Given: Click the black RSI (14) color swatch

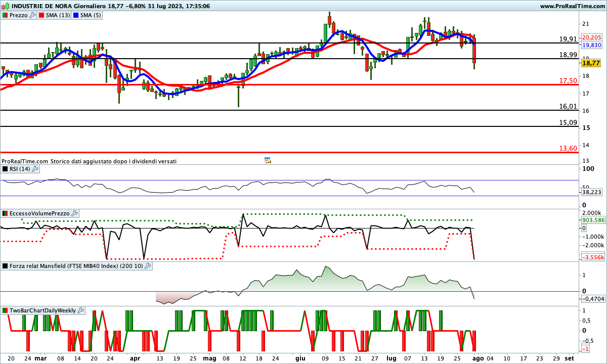Looking at the screenshot, I should 5,168.
